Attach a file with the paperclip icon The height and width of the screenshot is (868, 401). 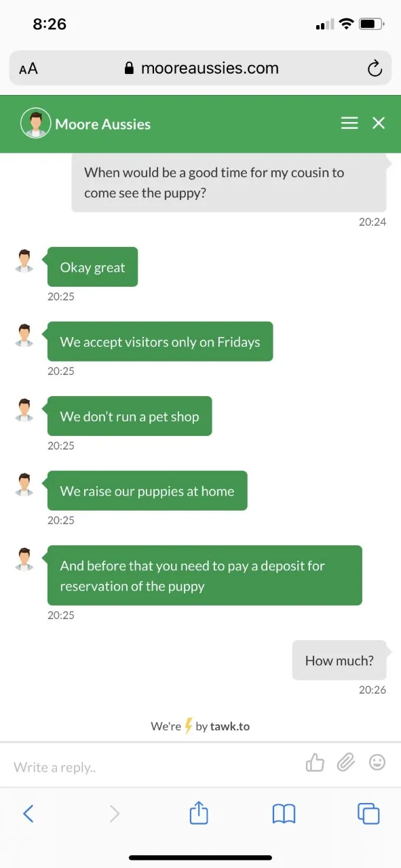pyautogui.click(x=346, y=763)
